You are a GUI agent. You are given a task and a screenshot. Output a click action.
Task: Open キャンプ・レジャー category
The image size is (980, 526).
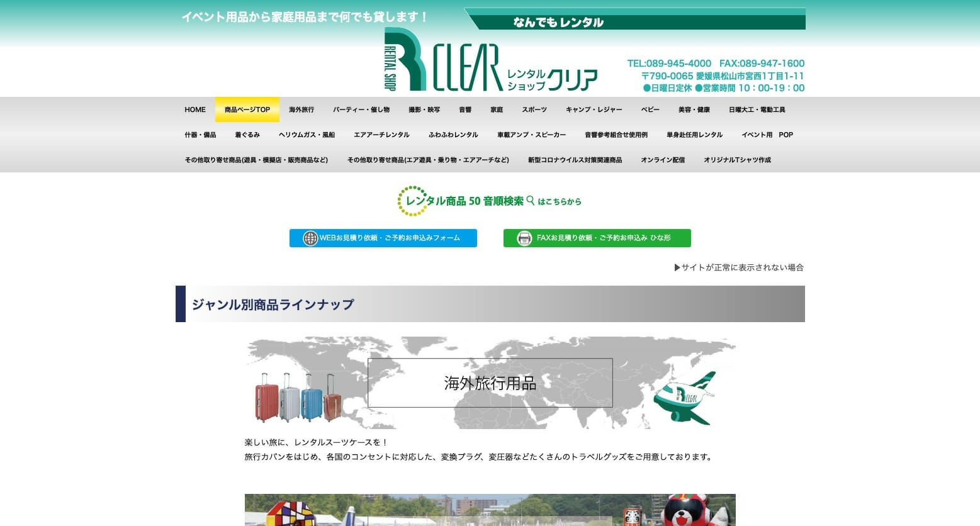(594, 109)
